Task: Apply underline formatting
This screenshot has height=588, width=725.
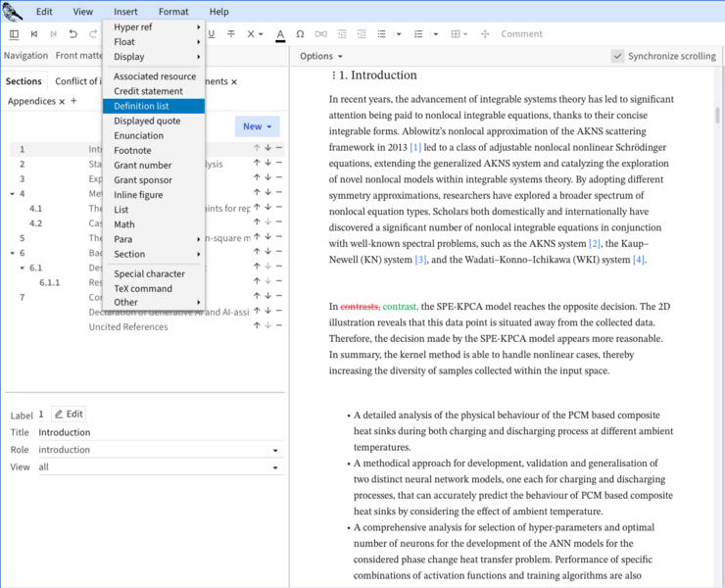Action: [212, 33]
